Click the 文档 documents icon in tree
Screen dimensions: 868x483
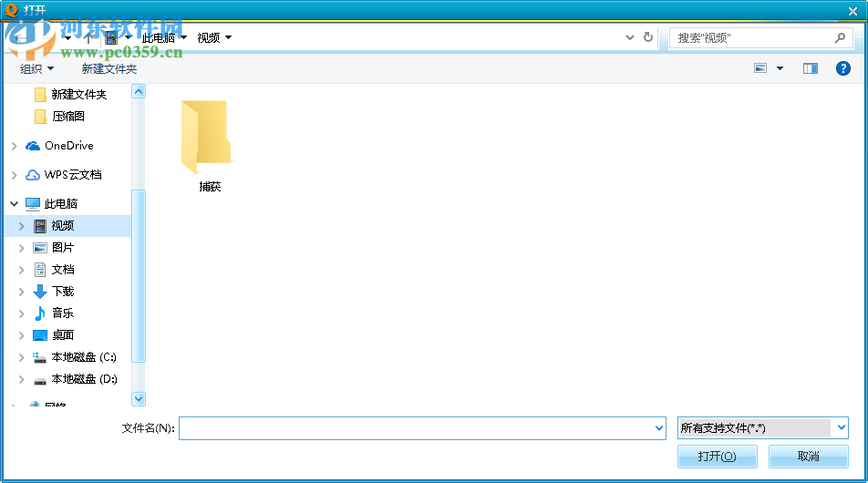40,270
